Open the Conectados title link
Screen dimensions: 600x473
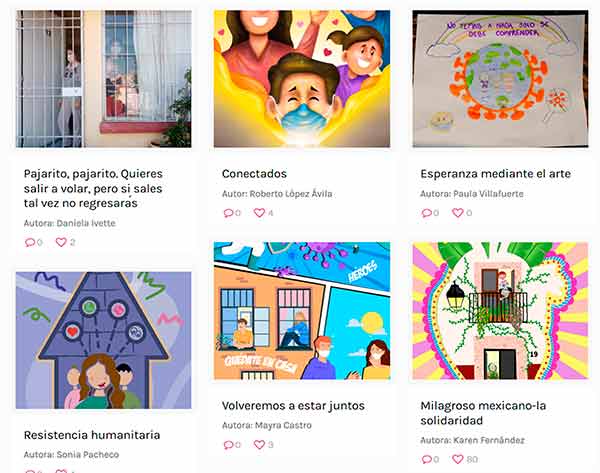(254, 174)
